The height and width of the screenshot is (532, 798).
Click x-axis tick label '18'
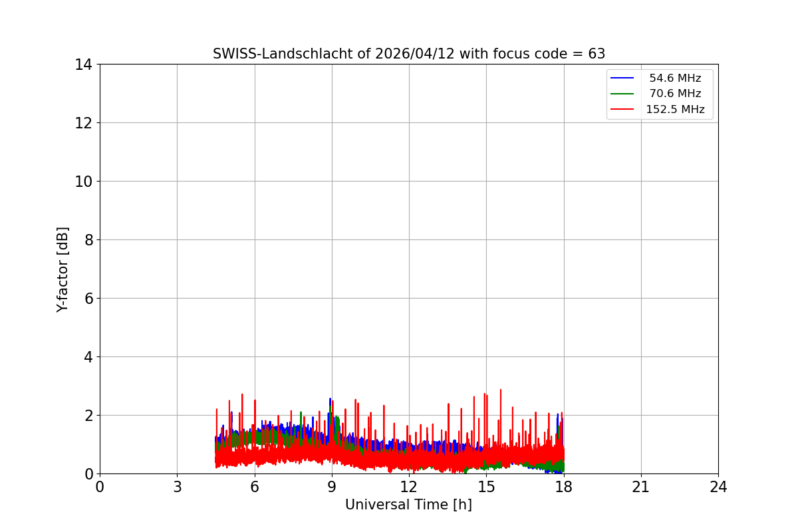point(564,487)
